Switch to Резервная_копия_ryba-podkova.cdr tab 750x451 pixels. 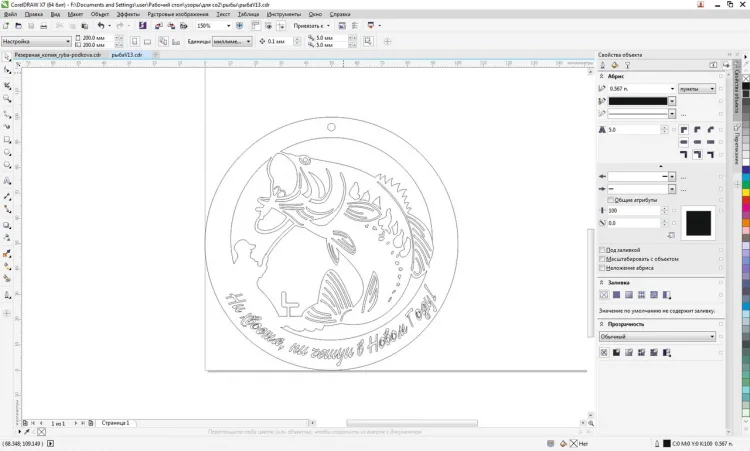(57, 55)
